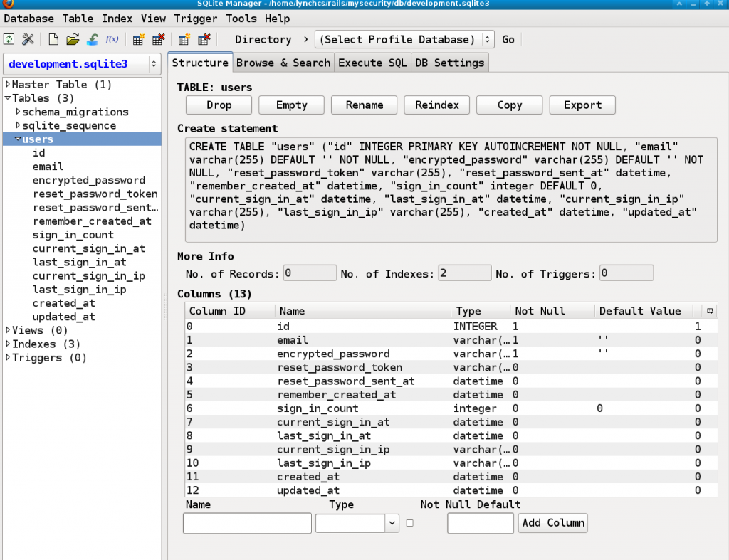This screenshot has height=560, width=729.
Task: Open the development.sqlite3 database selector
Action: click(84, 64)
